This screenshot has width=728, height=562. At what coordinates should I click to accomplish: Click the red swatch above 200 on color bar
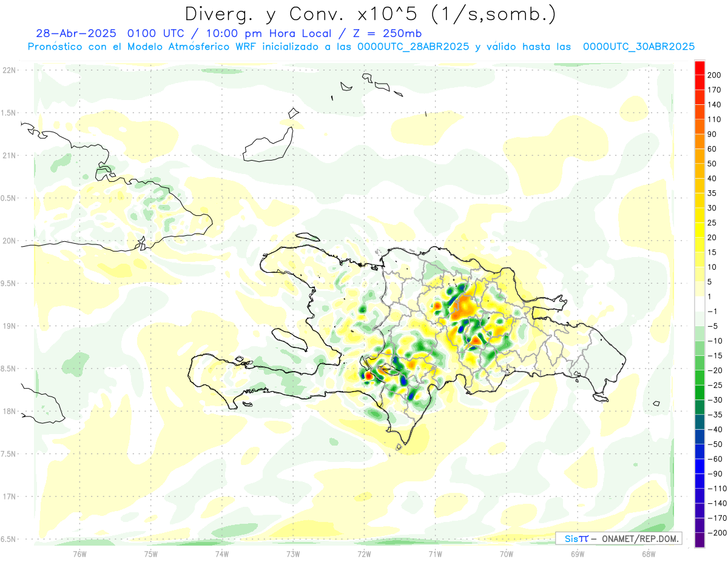(x=700, y=68)
